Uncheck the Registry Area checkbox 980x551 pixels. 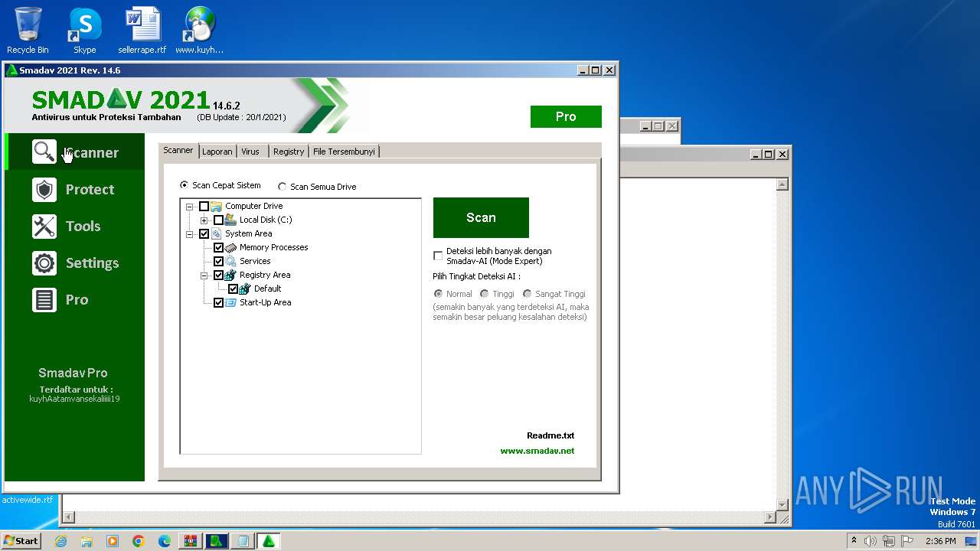(218, 275)
